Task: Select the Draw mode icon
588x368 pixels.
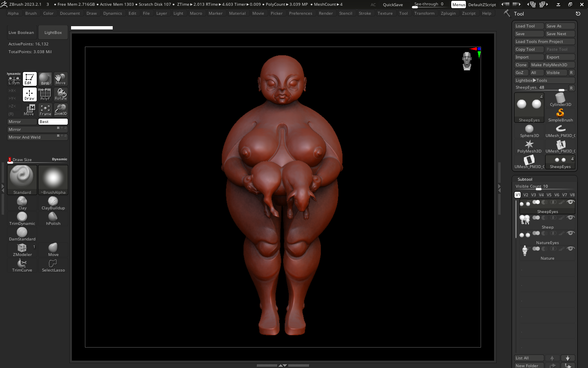Action: coord(29,94)
